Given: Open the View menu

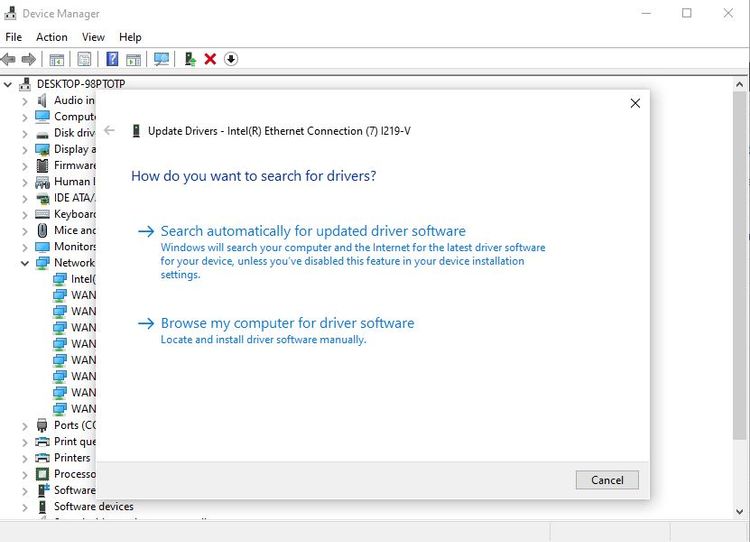Looking at the screenshot, I should tap(93, 37).
